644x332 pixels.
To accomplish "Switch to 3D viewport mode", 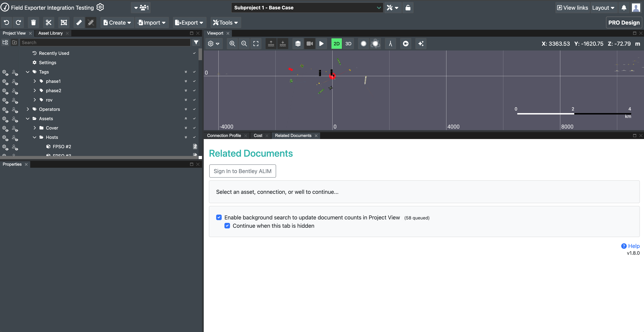I will (x=348, y=44).
